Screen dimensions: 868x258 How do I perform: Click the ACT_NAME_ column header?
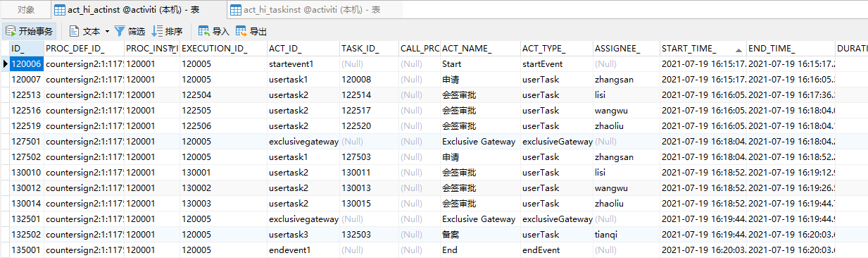click(479, 48)
